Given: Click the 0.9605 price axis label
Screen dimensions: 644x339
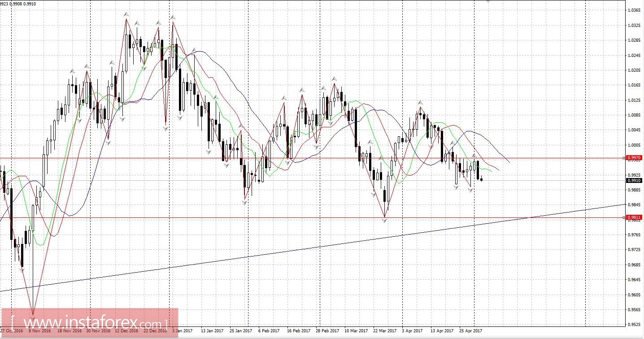Looking at the screenshot, I should tap(634, 295).
